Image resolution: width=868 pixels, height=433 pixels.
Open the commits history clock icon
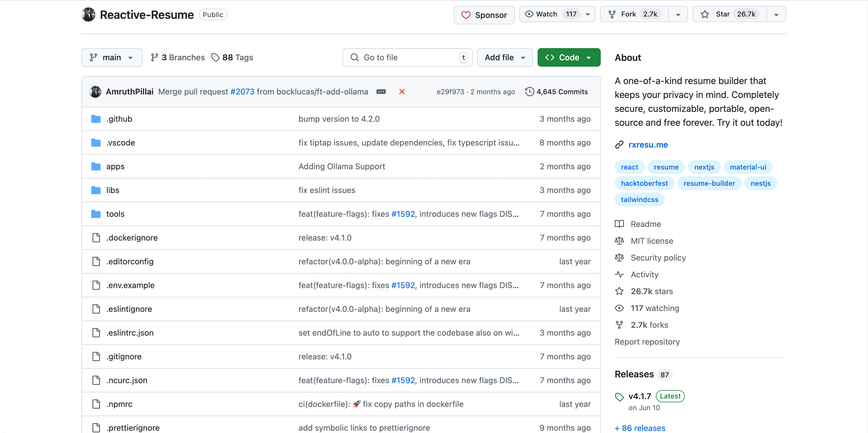pyautogui.click(x=529, y=92)
